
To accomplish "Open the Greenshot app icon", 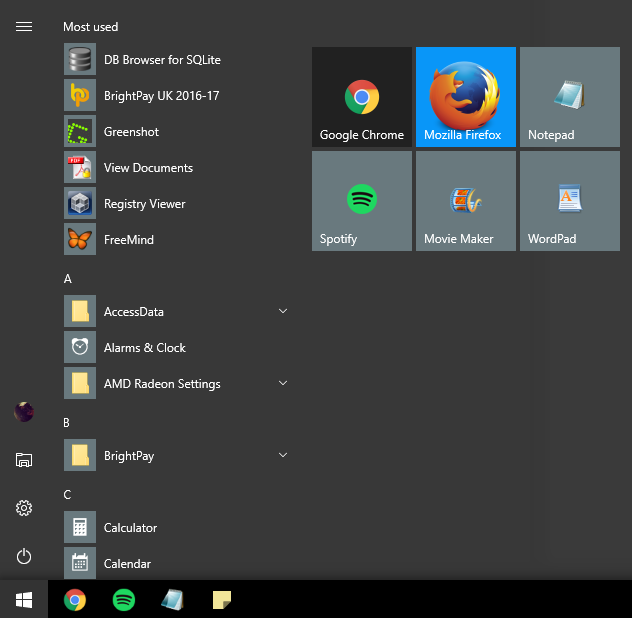I will 80,131.
